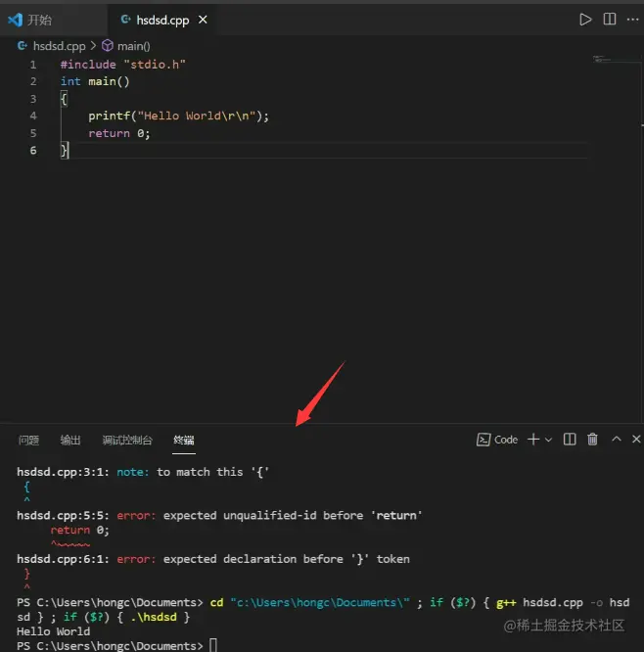Open the 输出 output panel tab
The height and width of the screenshot is (652, 644).
70,440
